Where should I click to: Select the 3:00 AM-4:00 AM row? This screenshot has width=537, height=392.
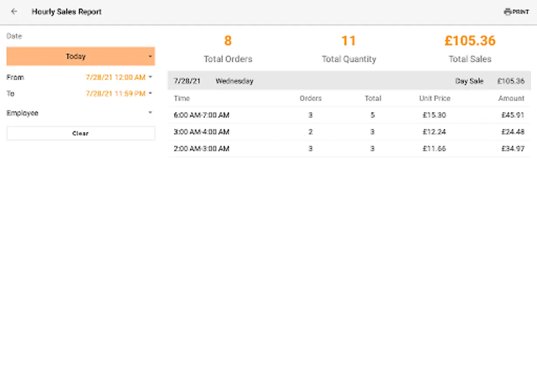(x=349, y=132)
